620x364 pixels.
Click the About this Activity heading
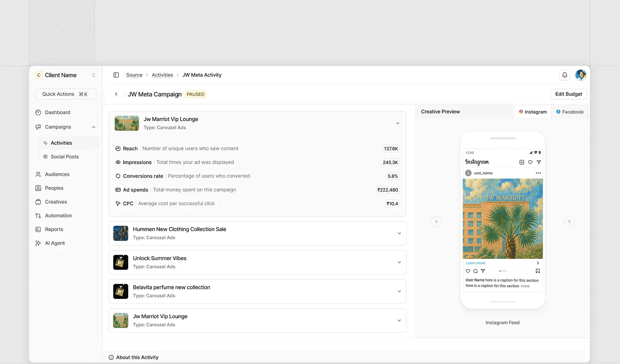pyautogui.click(x=137, y=357)
